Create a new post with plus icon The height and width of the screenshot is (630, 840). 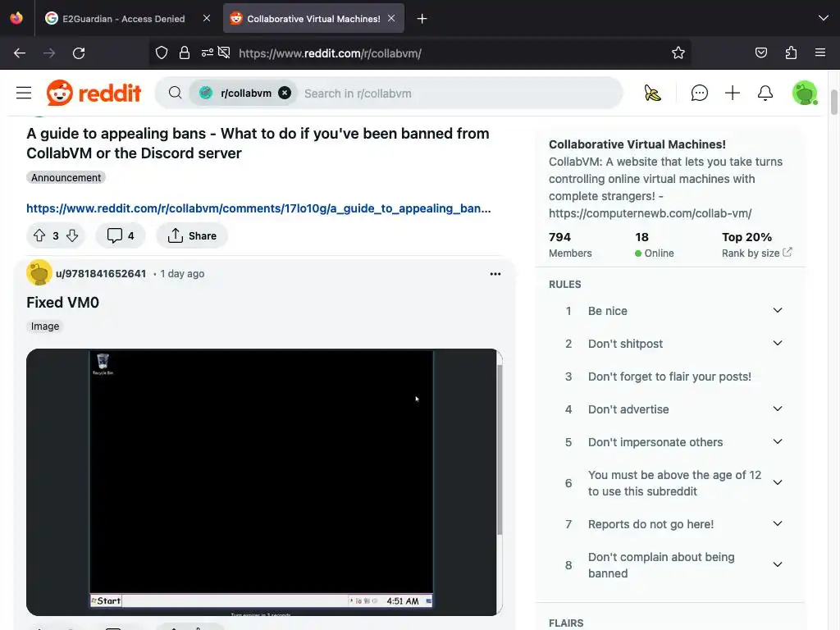[733, 94]
